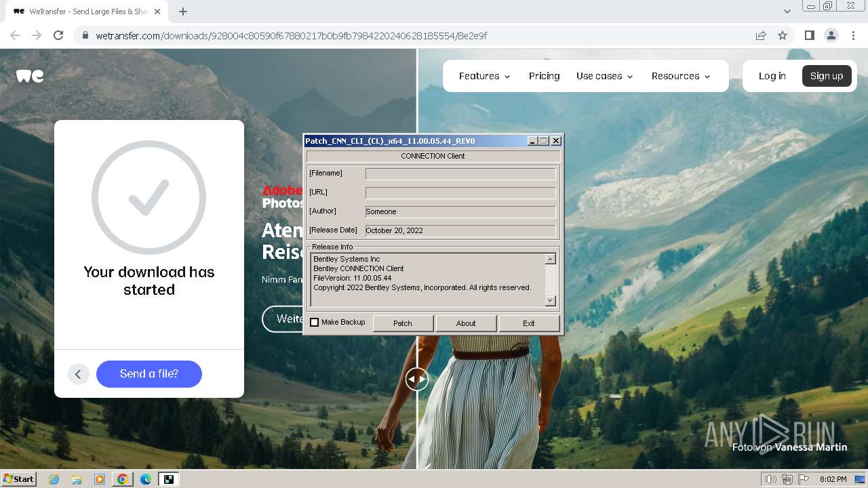Maximize the Patch_CNN_CLI patcher window

click(x=544, y=141)
